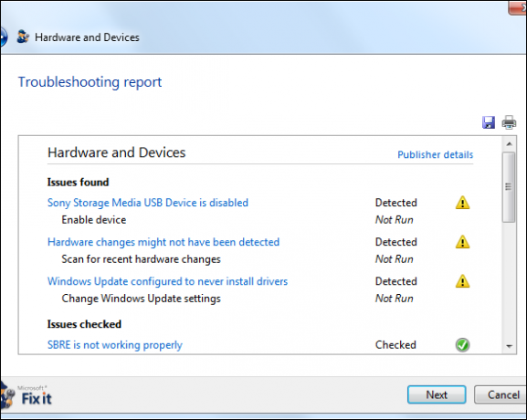Click the blue back arrow button
The width and height of the screenshot is (527, 420).
(x=4, y=37)
